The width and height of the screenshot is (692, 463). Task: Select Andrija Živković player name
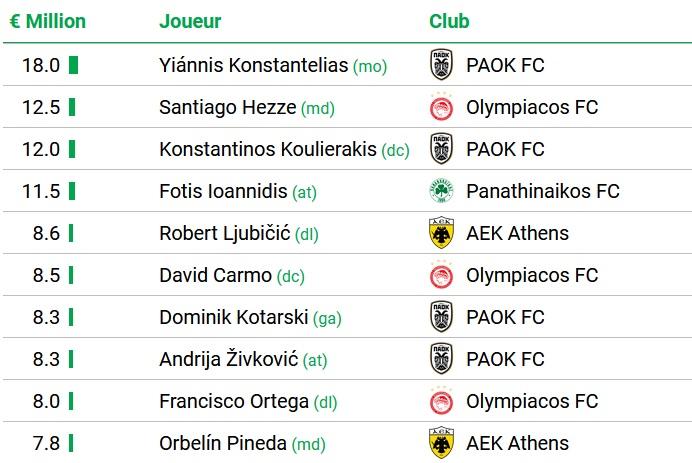[229, 359]
